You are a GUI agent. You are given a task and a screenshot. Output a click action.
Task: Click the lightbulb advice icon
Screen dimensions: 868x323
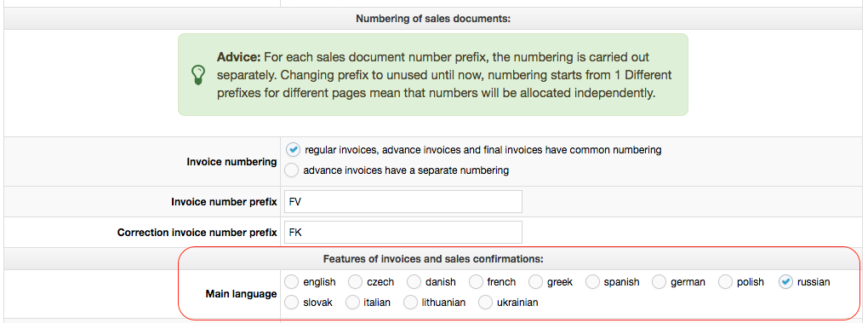tap(197, 75)
